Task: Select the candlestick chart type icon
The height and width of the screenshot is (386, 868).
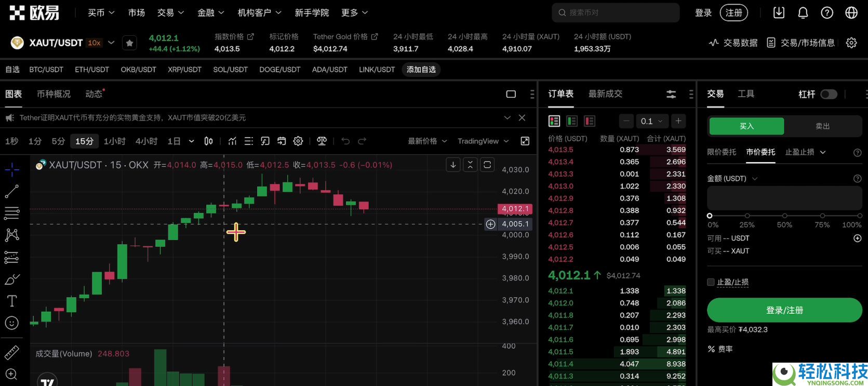Action: coord(208,141)
